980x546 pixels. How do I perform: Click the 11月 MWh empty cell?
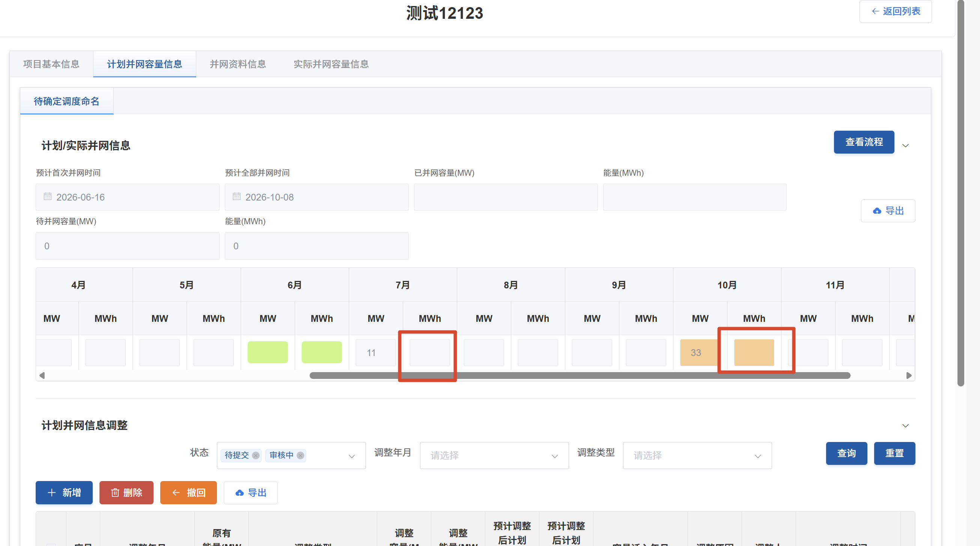pos(862,353)
